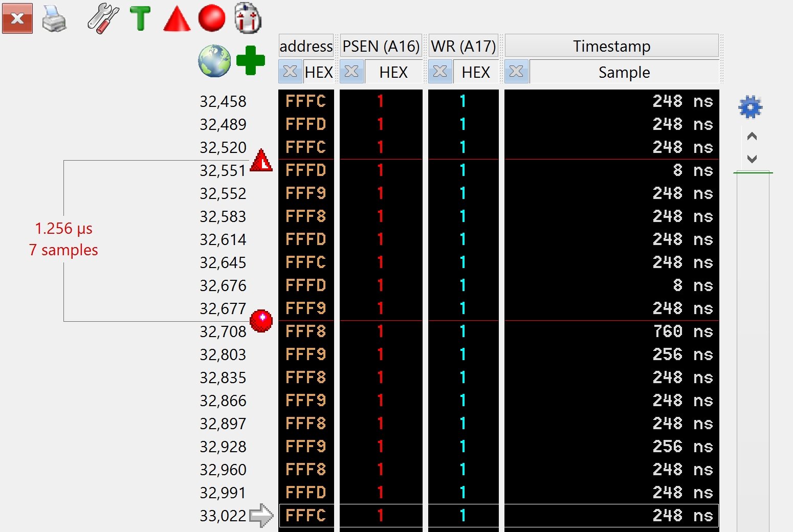Screen dimensions: 793x532
Task: Open the wrench and screwdriver settings tool
Action: [x=103, y=18]
